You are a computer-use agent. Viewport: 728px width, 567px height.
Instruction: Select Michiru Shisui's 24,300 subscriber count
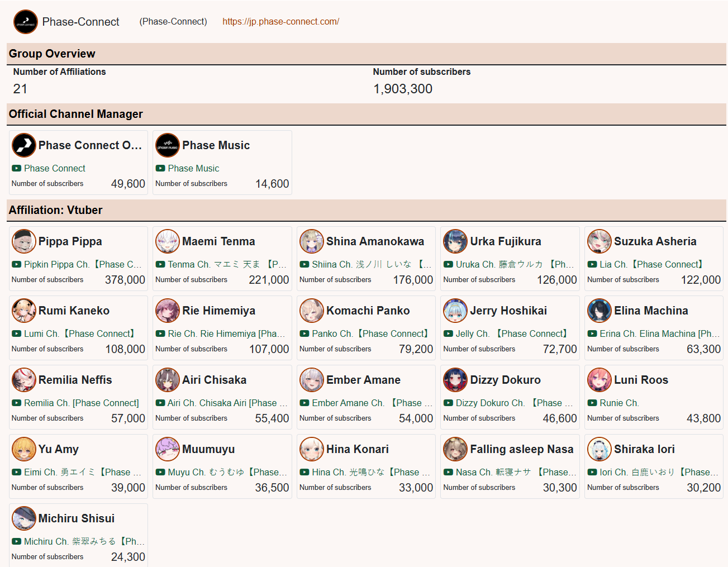(x=128, y=557)
